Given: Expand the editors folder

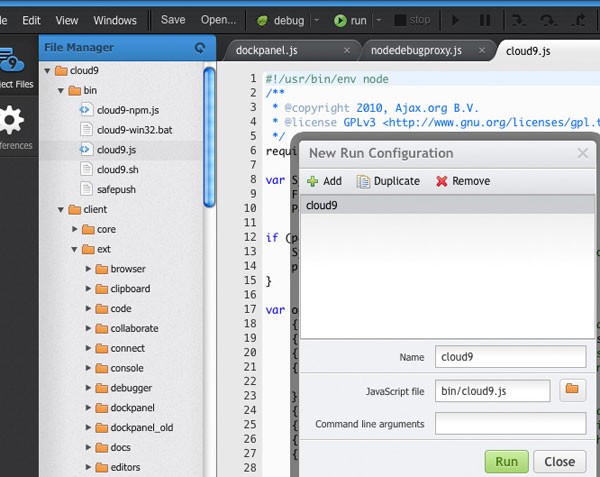Looking at the screenshot, I should 88,467.
